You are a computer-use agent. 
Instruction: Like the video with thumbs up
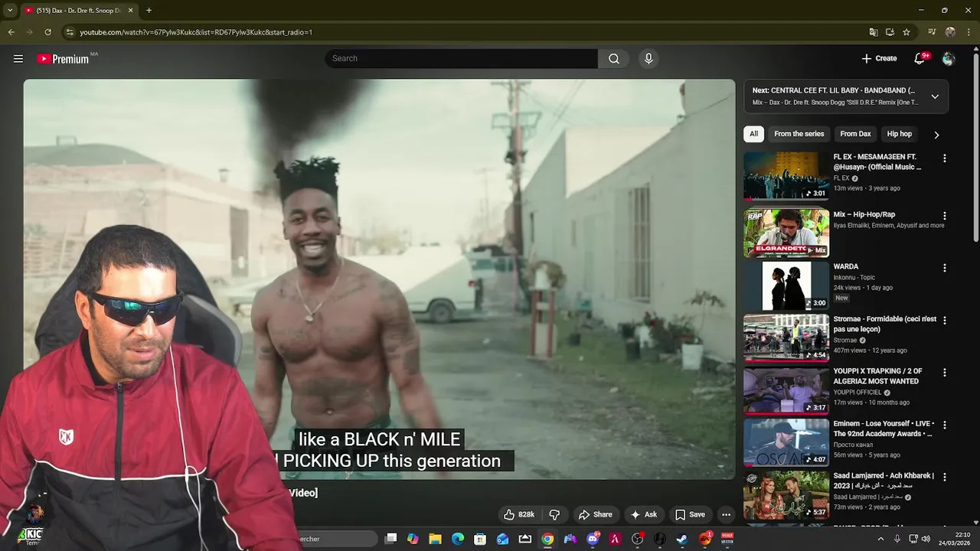(x=519, y=514)
